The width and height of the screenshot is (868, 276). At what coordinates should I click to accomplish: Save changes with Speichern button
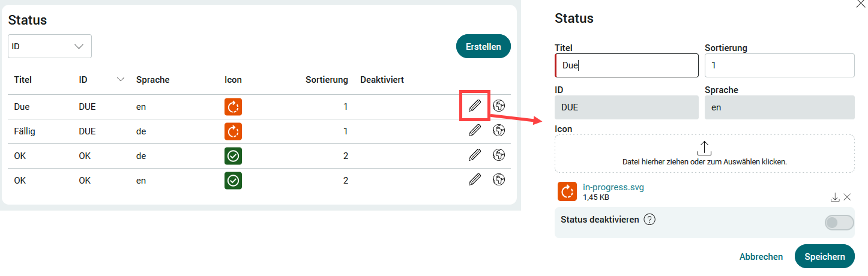(x=824, y=256)
